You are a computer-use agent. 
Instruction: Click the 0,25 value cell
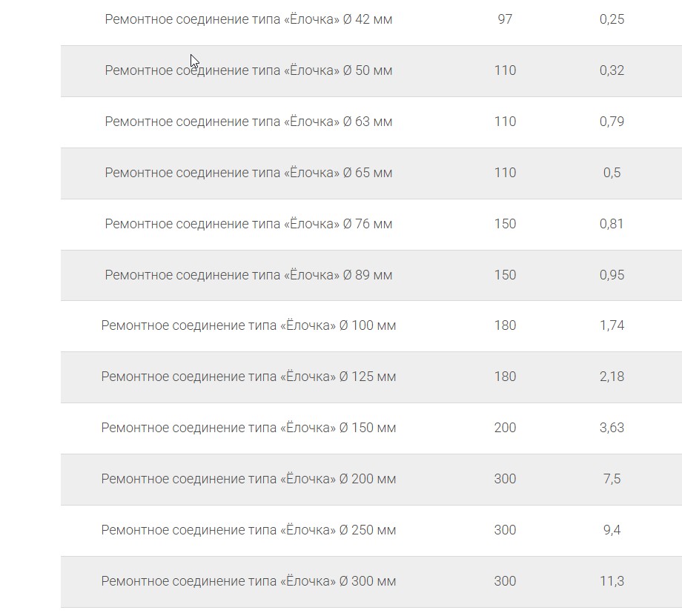pos(612,19)
